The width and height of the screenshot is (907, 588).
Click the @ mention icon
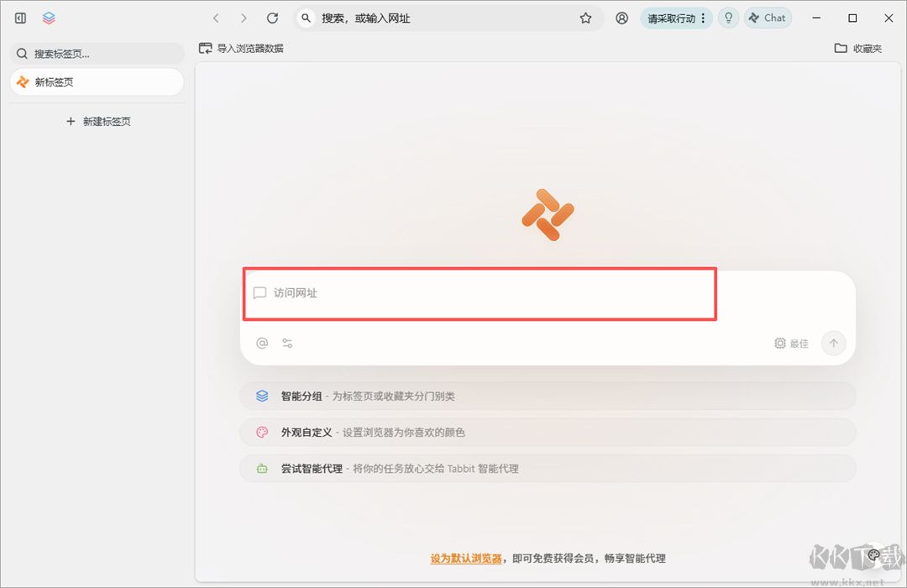tap(262, 344)
